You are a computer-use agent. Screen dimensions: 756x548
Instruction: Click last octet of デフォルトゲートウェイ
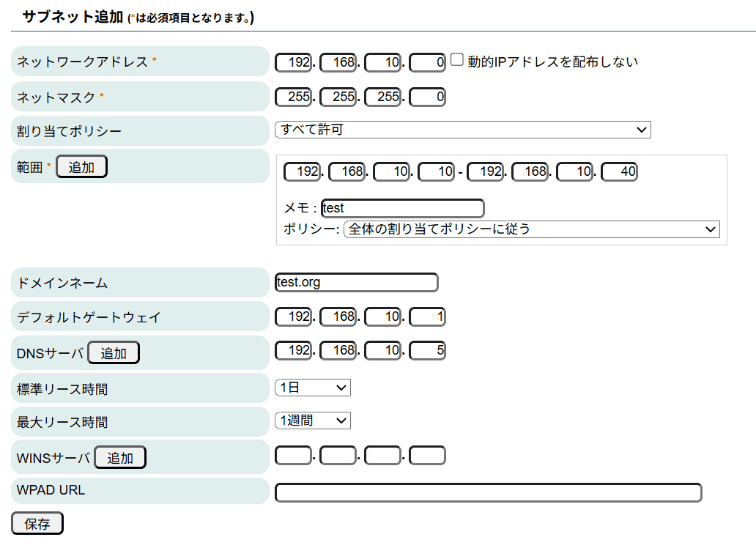427,317
